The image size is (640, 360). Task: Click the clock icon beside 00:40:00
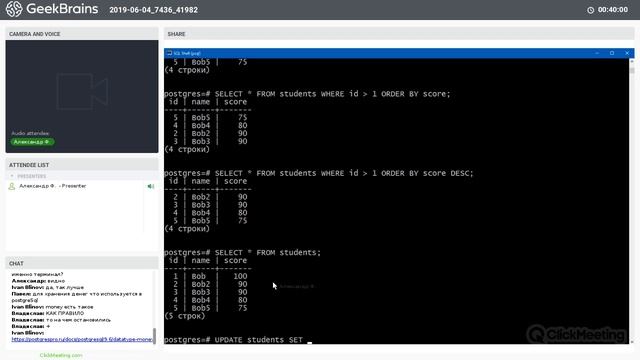pos(591,10)
